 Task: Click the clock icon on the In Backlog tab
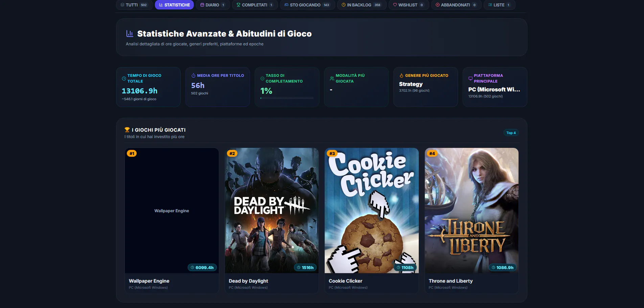[344, 5]
